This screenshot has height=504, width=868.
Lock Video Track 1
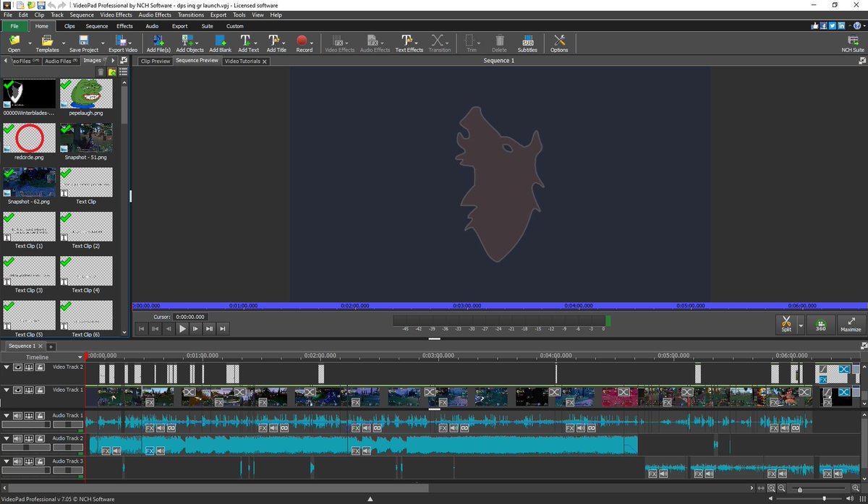[x=39, y=390]
